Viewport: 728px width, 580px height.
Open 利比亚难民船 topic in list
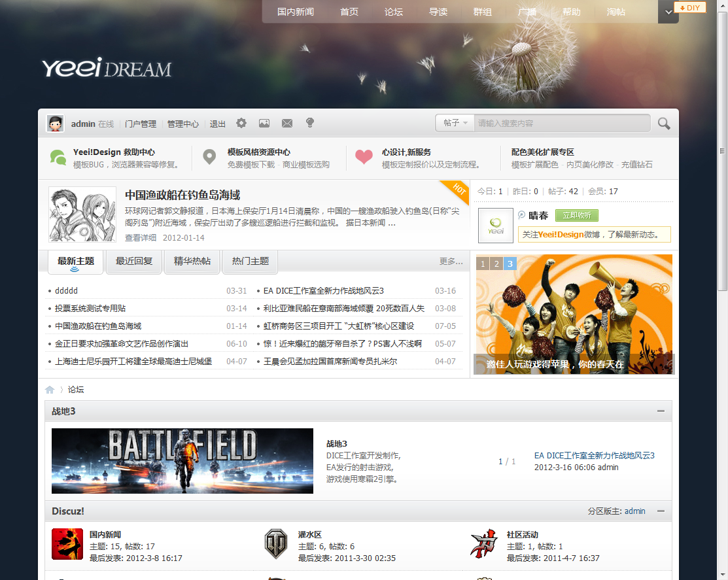[343, 309]
